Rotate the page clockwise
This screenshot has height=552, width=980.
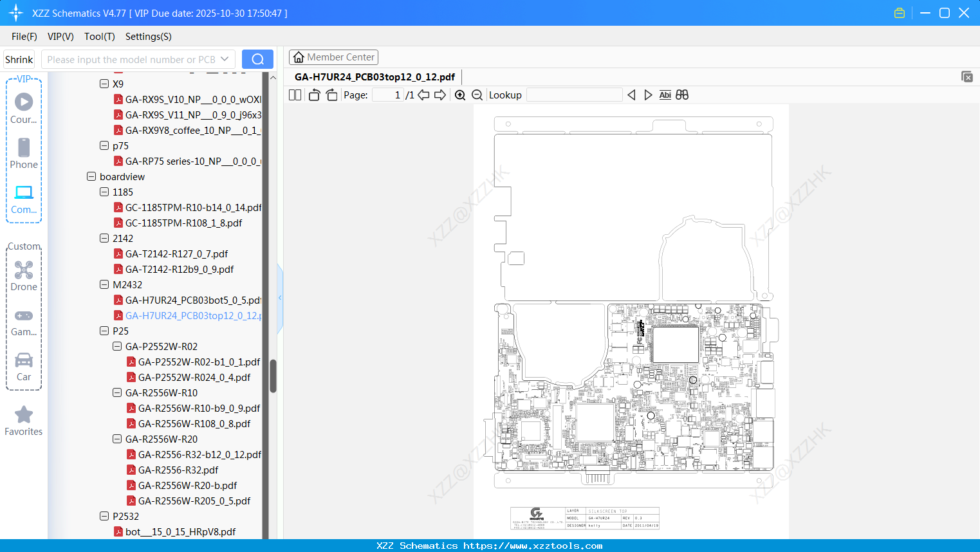click(331, 95)
